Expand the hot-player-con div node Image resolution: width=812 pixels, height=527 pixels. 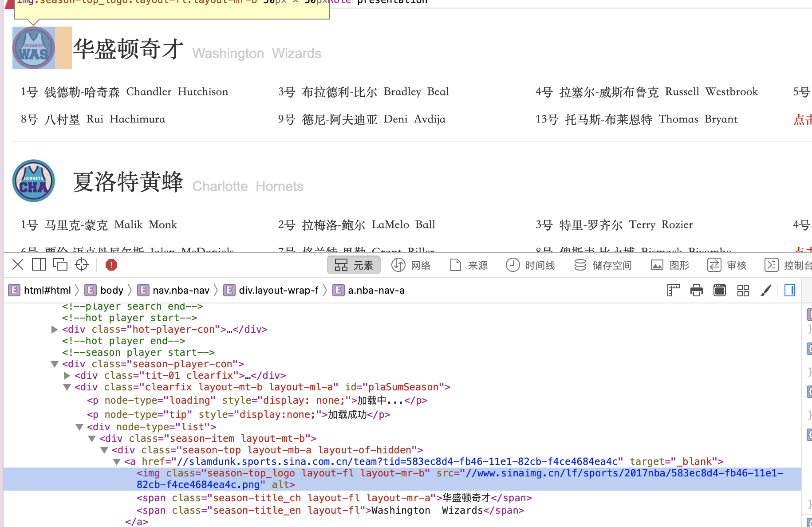point(55,330)
